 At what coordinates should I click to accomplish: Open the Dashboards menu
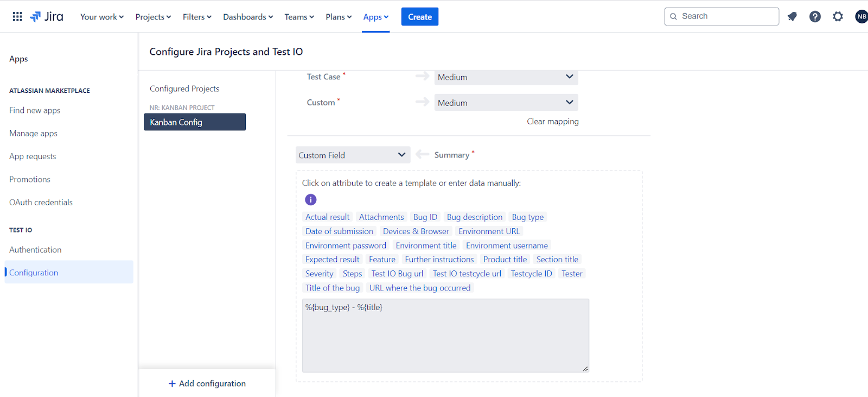coord(248,17)
